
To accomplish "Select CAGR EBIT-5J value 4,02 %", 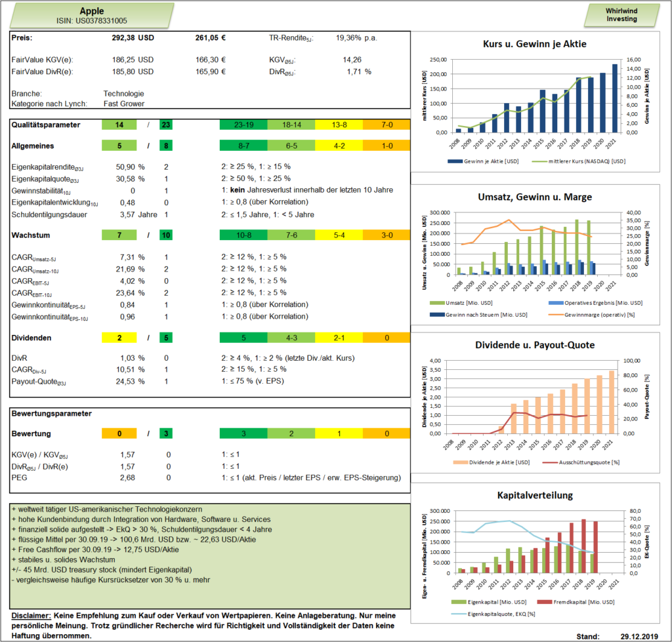I will [132, 281].
